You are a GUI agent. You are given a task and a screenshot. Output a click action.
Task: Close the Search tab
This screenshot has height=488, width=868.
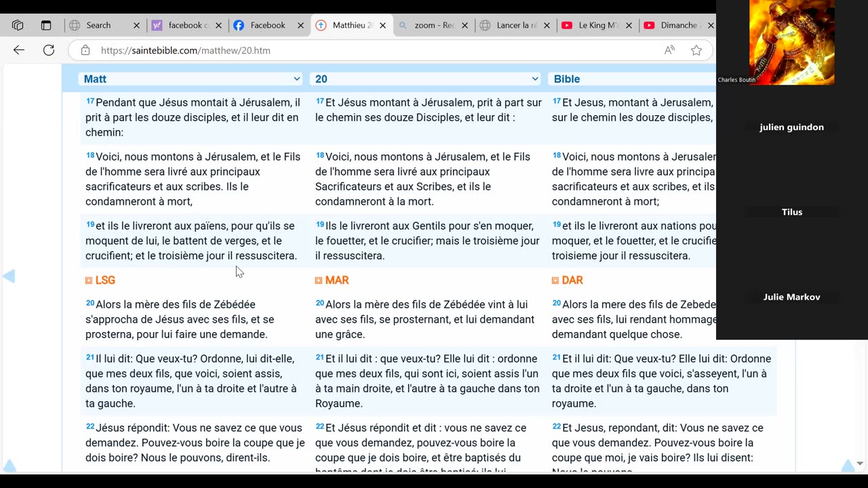pos(136,25)
